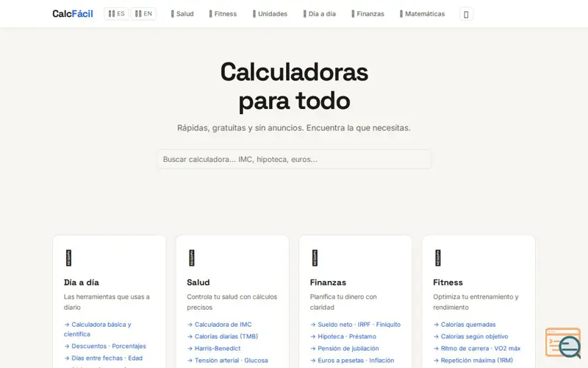
Task: Open the Fitness card heading
Action: click(x=448, y=283)
